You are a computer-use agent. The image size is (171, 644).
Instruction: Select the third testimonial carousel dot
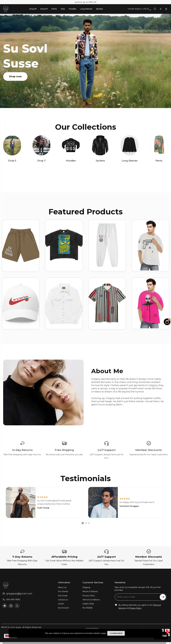tap(89, 523)
